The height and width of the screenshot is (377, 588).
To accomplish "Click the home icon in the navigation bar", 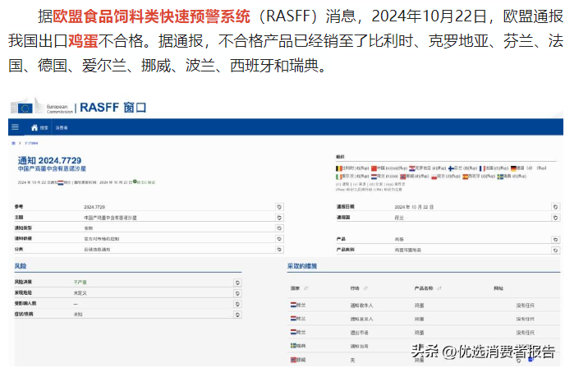I will point(34,127).
